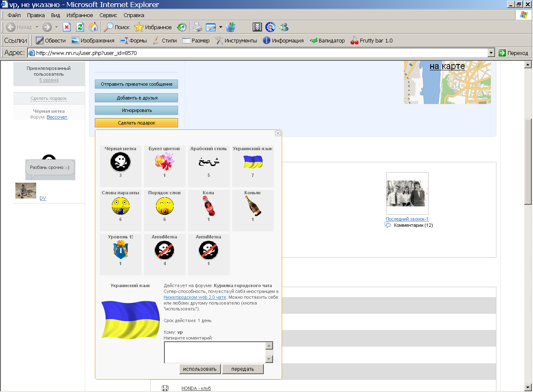Screen dimensions: 533x392
Task: Click the address bar URL field
Action: point(258,53)
